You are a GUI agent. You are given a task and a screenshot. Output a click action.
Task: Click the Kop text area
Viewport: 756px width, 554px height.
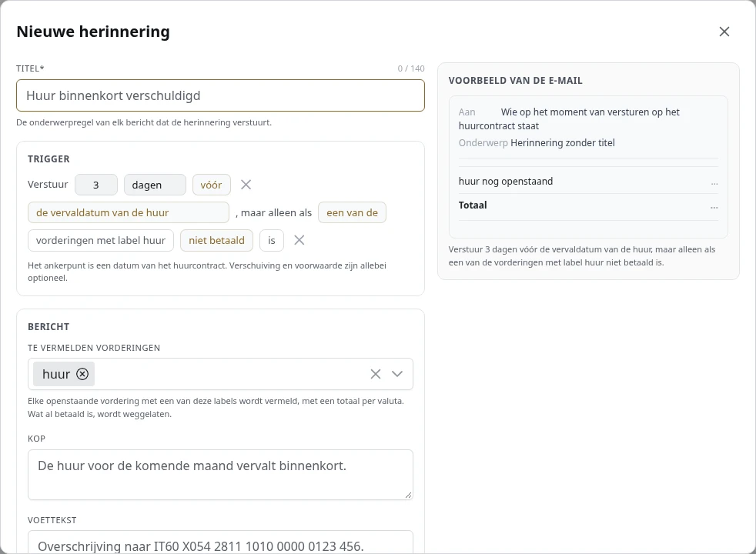(x=220, y=475)
